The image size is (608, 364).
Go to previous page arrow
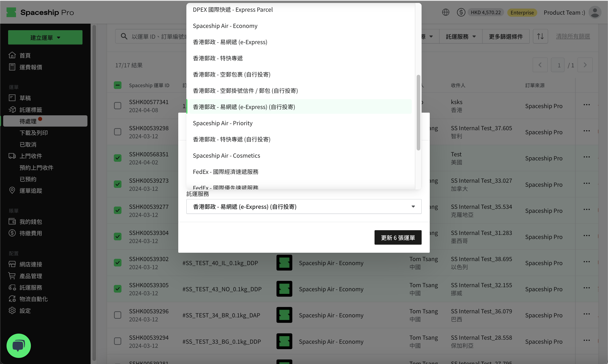(540, 65)
